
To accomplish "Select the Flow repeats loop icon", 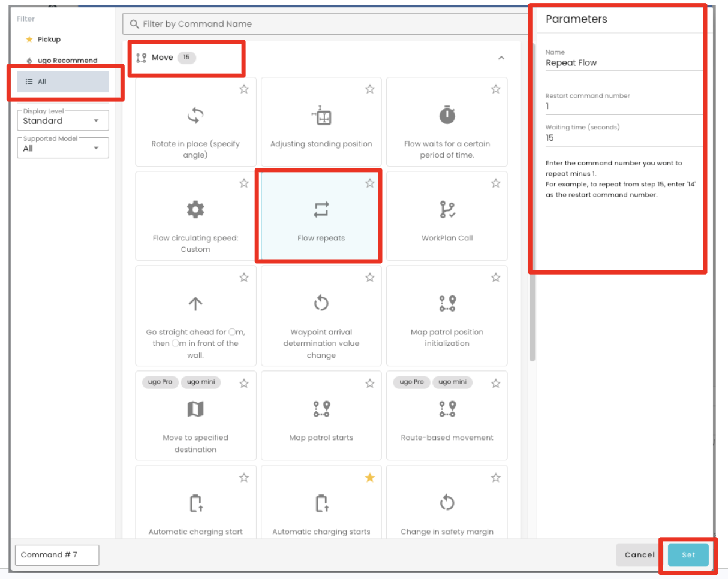I will click(x=321, y=209).
